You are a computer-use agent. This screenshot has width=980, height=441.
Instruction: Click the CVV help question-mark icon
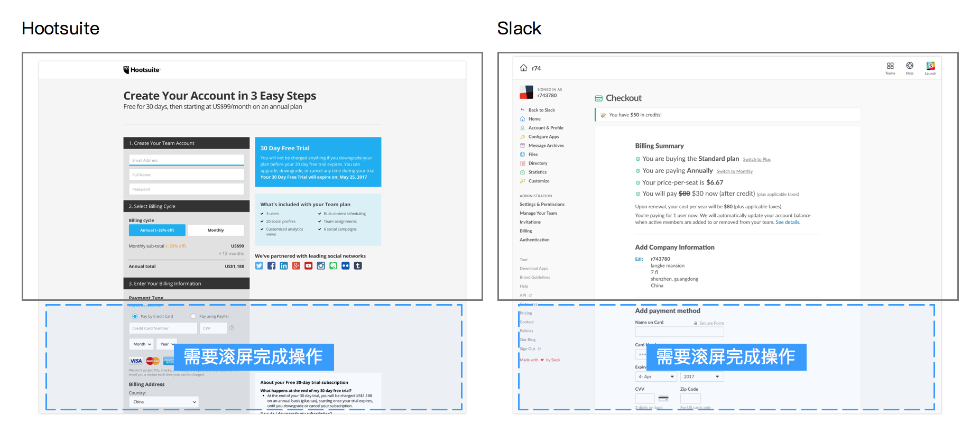coord(232,328)
